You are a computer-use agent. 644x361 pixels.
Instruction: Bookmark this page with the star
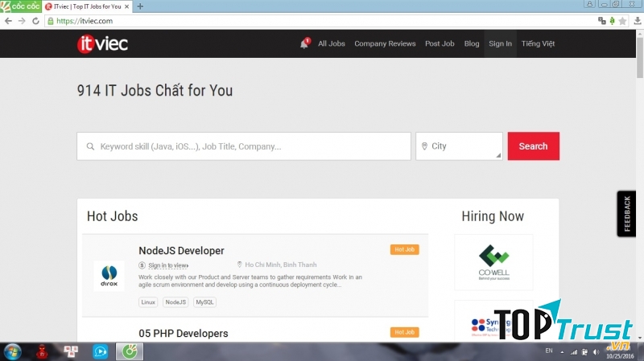click(622, 21)
